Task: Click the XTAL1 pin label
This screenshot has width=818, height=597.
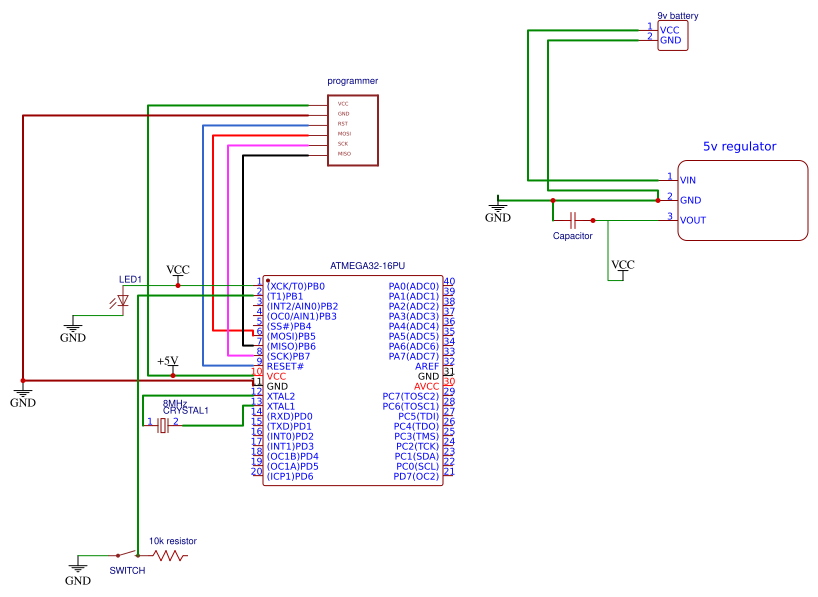Action: (x=279, y=406)
